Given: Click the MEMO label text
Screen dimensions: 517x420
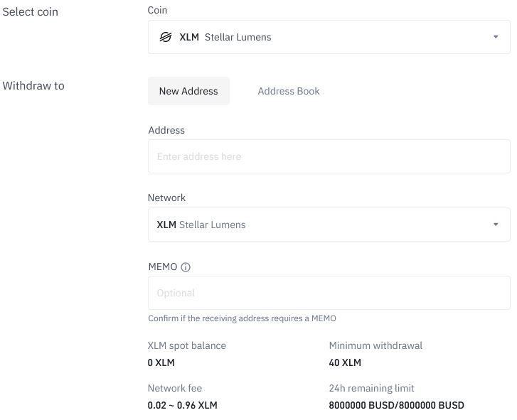Looking at the screenshot, I should [x=163, y=266].
